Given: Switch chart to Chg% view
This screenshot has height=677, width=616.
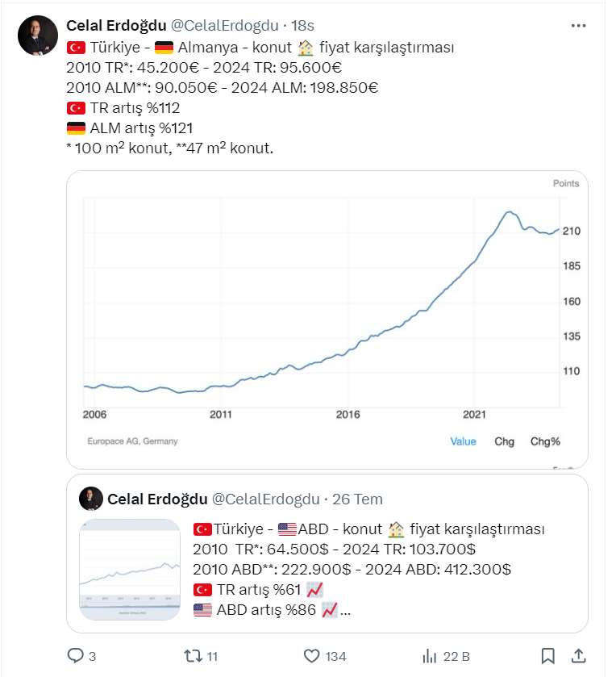Looking at the screenshot, I should 545,441.
